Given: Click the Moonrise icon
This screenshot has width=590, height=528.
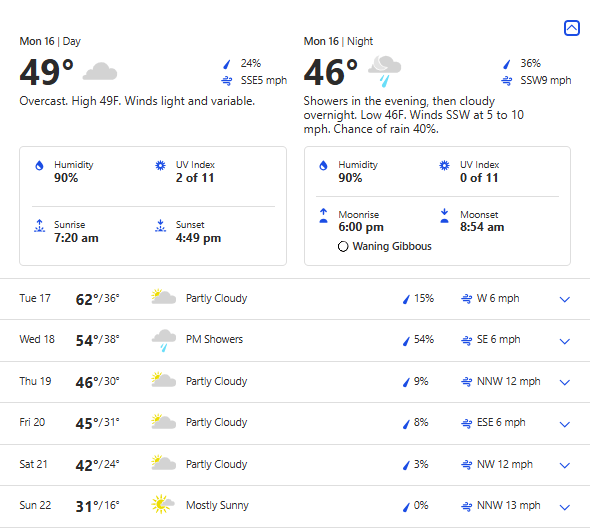Looking at the screenshot, I should click(323, 216).
